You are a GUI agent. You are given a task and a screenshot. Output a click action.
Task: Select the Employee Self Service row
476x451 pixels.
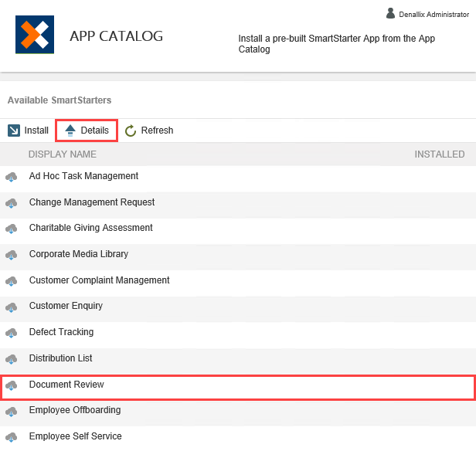point(238,437)
